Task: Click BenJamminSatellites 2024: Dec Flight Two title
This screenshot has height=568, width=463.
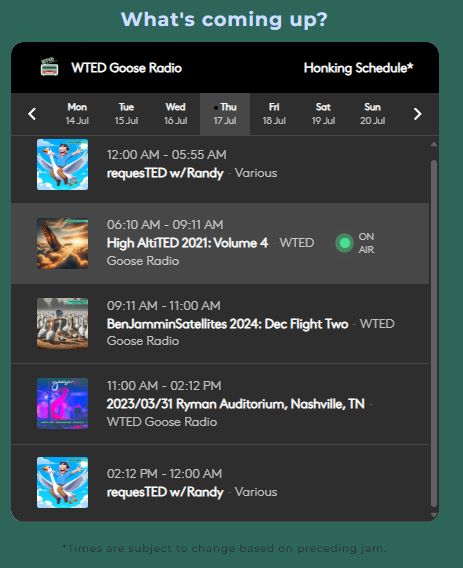Action: (x=228, y=323)
